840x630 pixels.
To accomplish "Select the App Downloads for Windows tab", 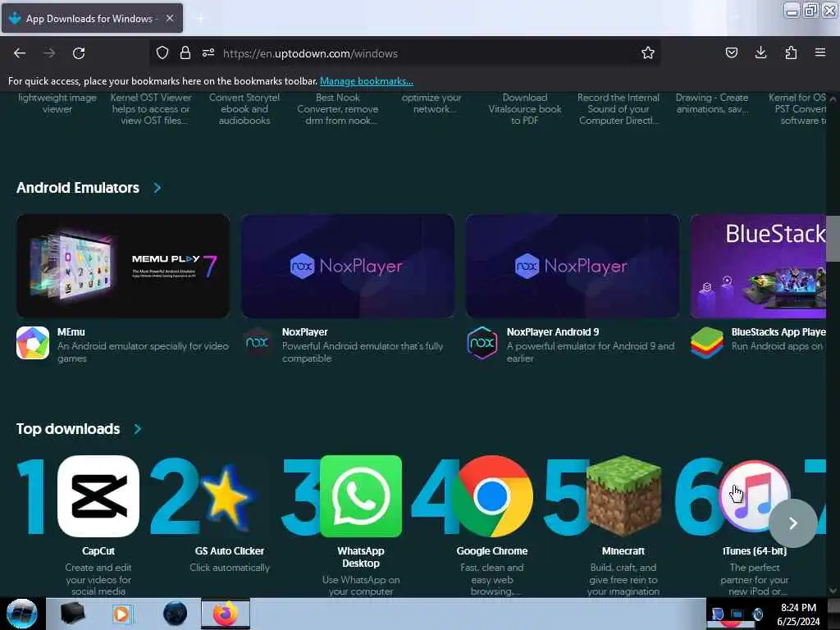I will (x=92, y=18).
